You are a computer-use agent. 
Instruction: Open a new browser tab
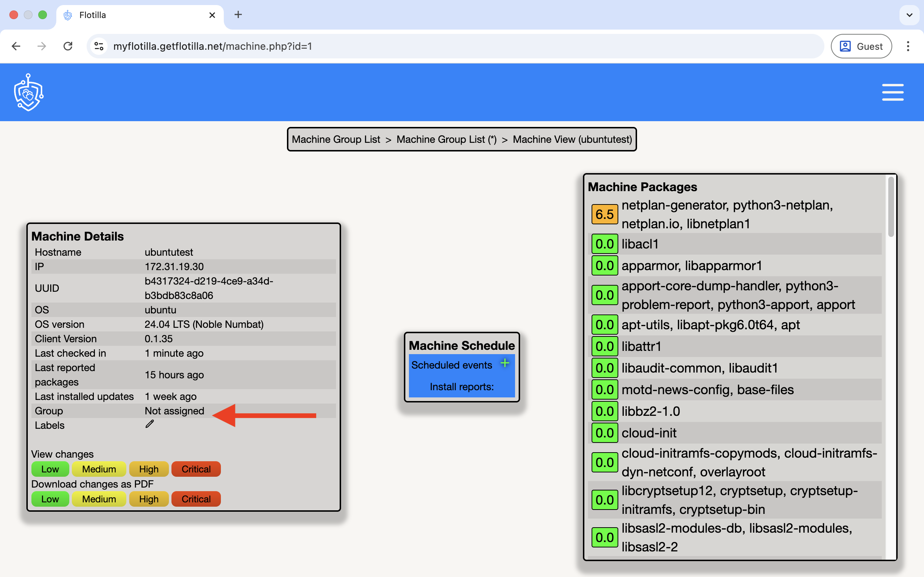point(238,15)
